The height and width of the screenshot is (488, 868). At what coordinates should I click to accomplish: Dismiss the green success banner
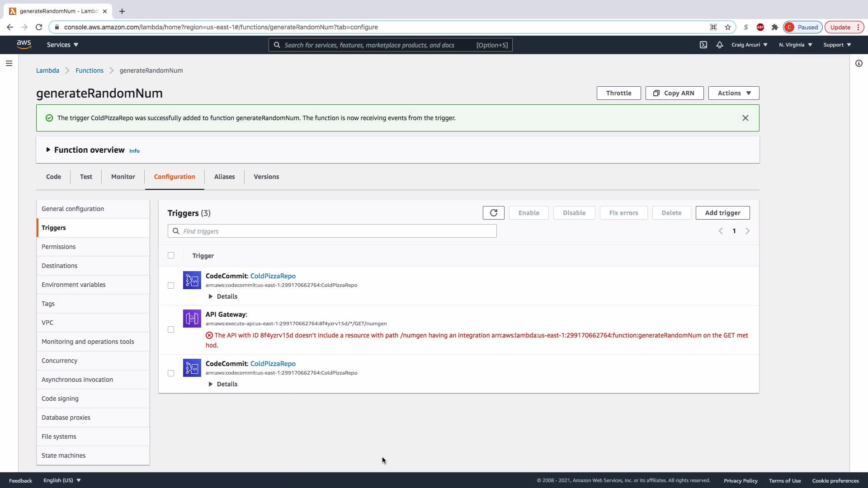[745, 118]
